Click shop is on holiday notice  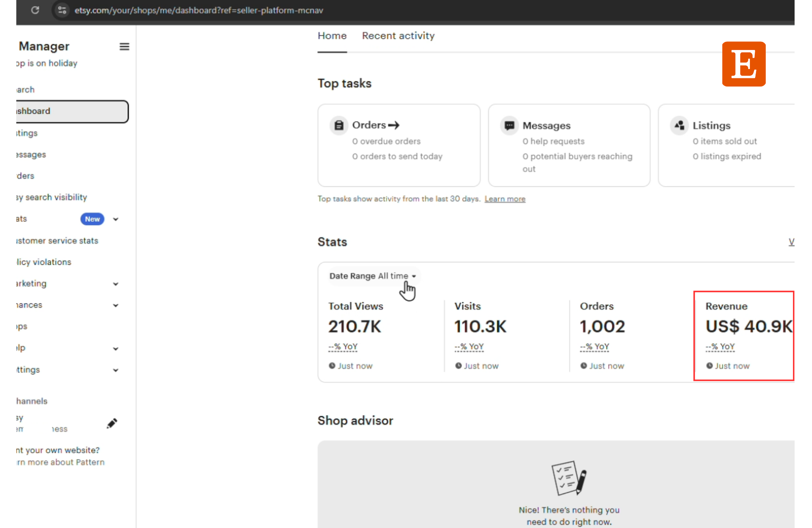tap(47, 63)
